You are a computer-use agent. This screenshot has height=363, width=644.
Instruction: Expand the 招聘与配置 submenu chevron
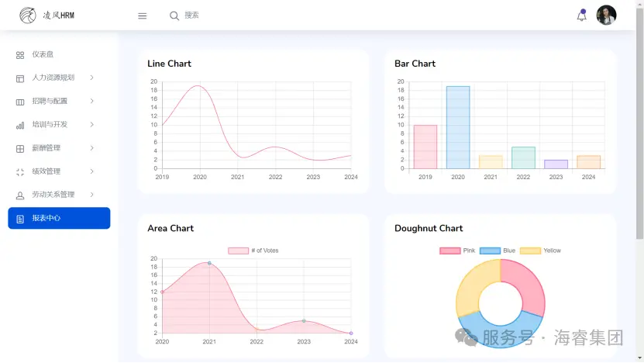pyautogui.click(x=91, y=101)
